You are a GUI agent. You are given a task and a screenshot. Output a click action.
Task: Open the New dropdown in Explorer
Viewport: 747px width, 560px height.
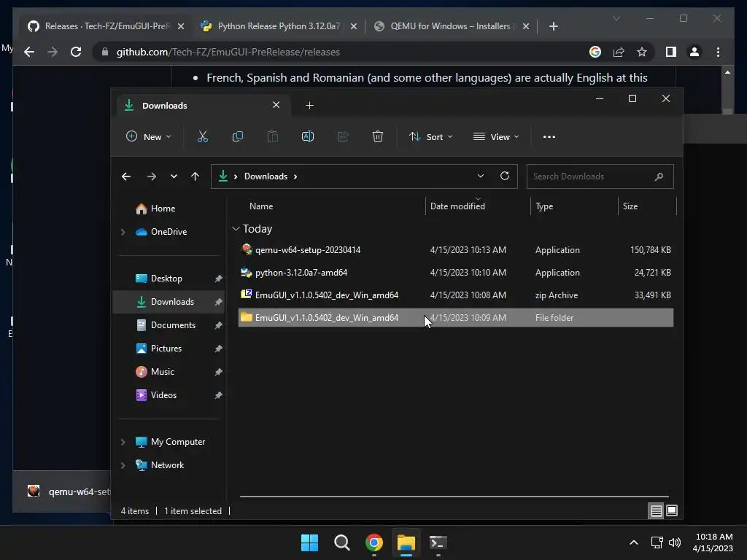point(148,136)
